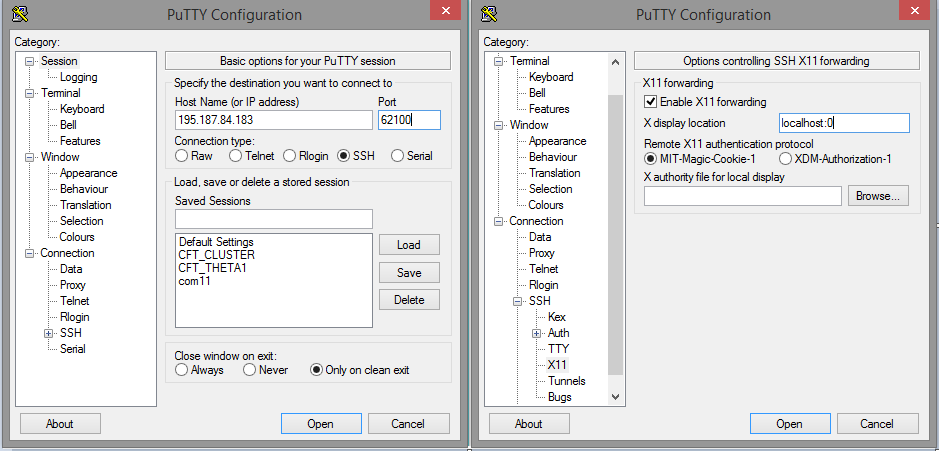
Task: Open Colours category in left window
Action: pyautogui.click(x=77, y=237)
